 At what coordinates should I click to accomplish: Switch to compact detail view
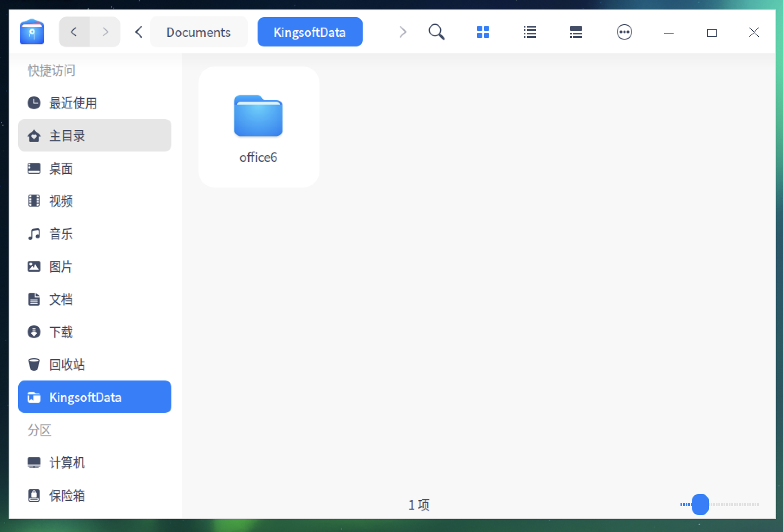[x=576, y=32]
